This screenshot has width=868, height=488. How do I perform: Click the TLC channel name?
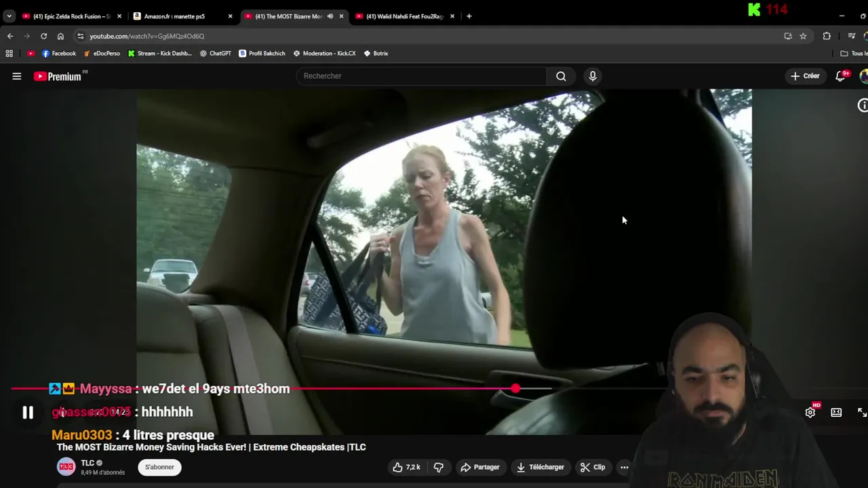click(87, 463)
